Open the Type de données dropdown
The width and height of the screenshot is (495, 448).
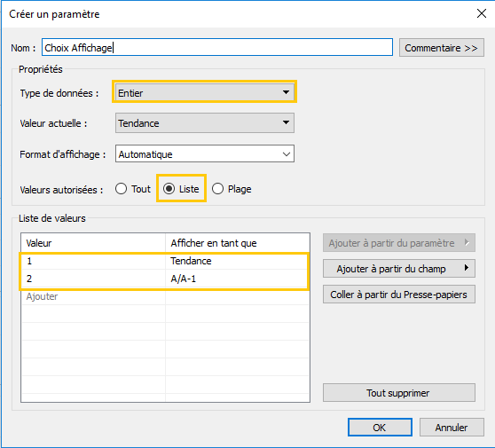205,92
